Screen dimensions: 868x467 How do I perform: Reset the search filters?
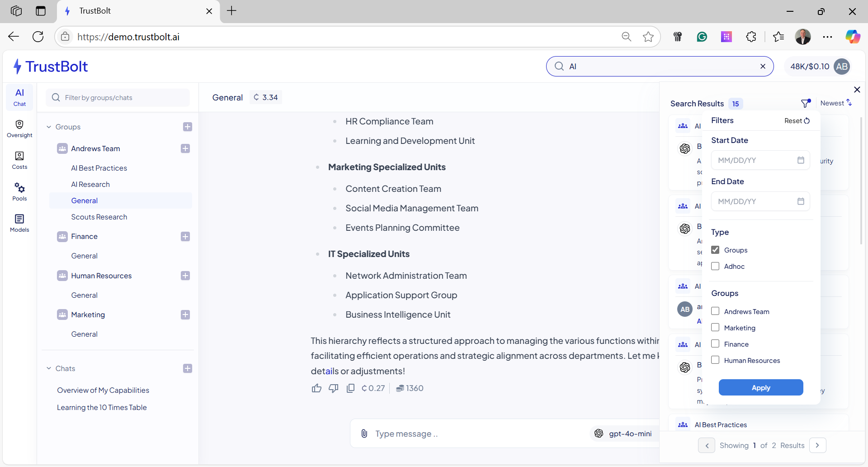pos(797,120)
